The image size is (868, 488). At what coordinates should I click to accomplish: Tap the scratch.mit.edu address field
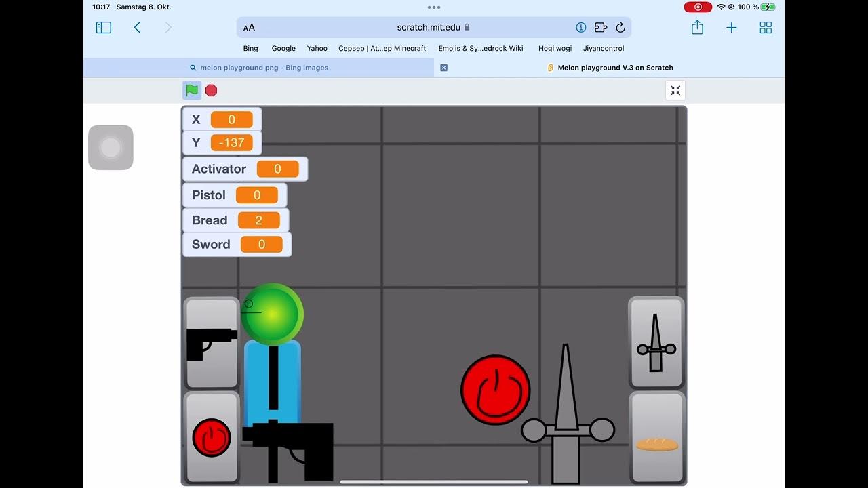(434, 28)
